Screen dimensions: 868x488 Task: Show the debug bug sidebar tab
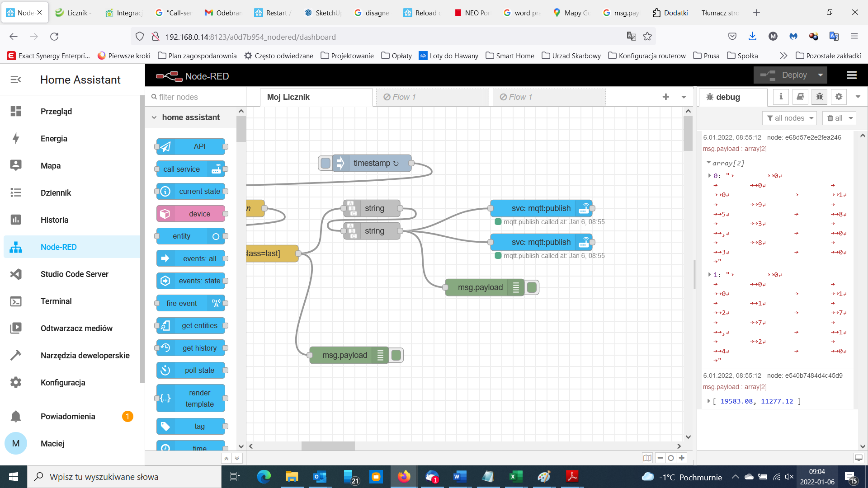tap(820, 97)
